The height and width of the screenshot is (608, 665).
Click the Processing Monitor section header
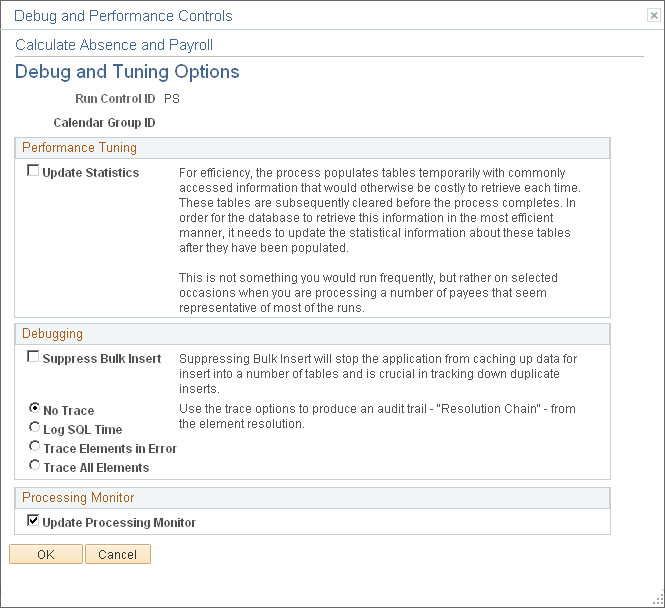(x=78, y=497)
